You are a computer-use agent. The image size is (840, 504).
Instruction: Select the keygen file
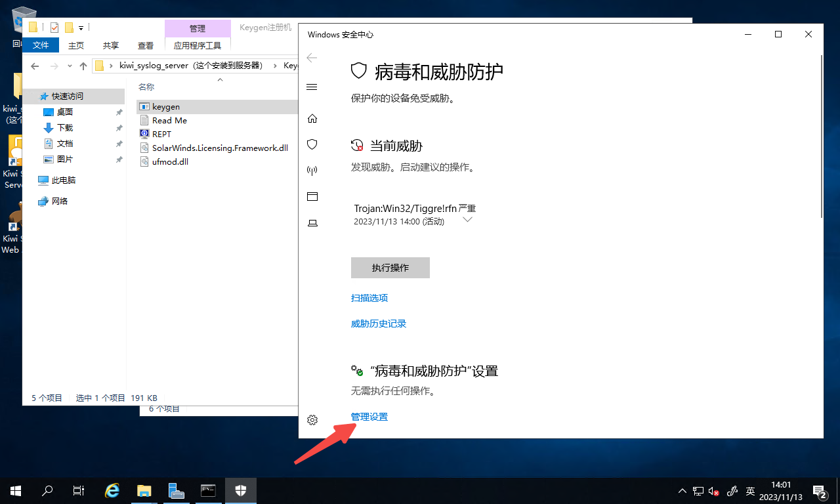pyautogui.click(x=165, y=106)
